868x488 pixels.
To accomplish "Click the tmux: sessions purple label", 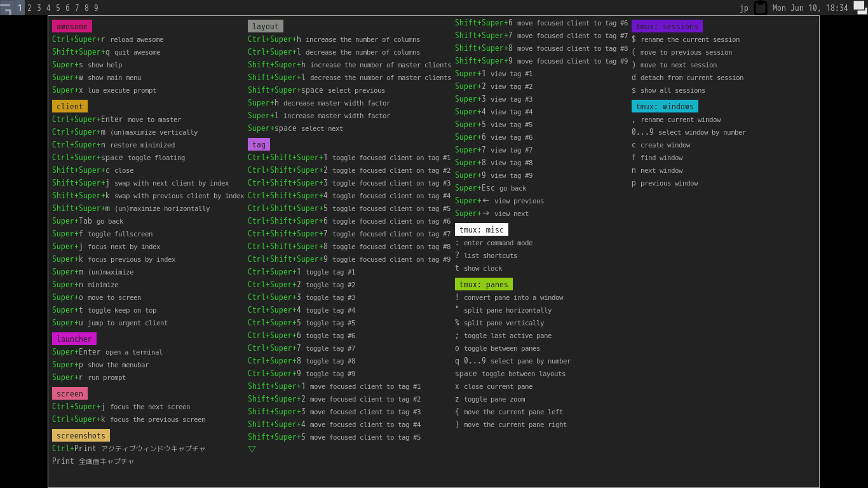I will tap(667, 26).
